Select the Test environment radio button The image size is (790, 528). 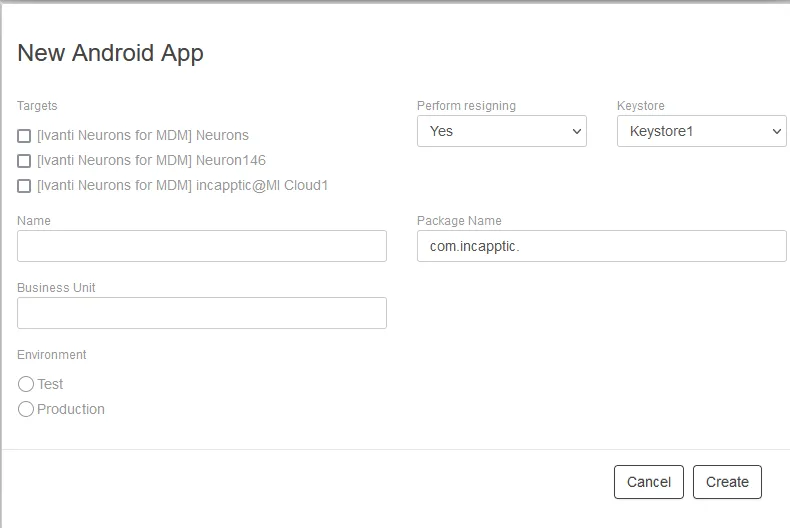tap(26, 384)
